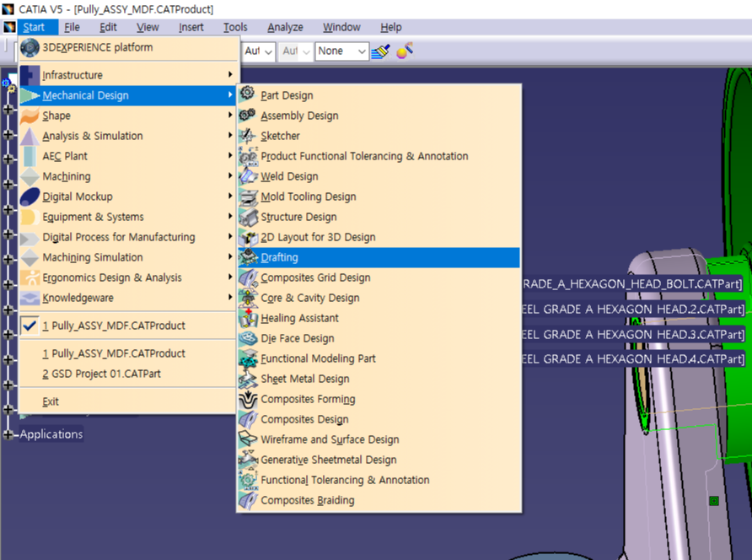Viewport: 752px width, 560px height.
Task: Select Digital Process for Manufacturing entry
Action: 127,237
